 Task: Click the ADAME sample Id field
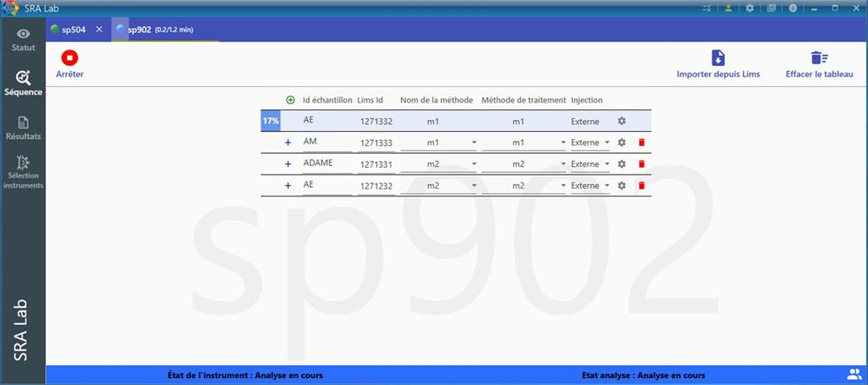(326, 164)
